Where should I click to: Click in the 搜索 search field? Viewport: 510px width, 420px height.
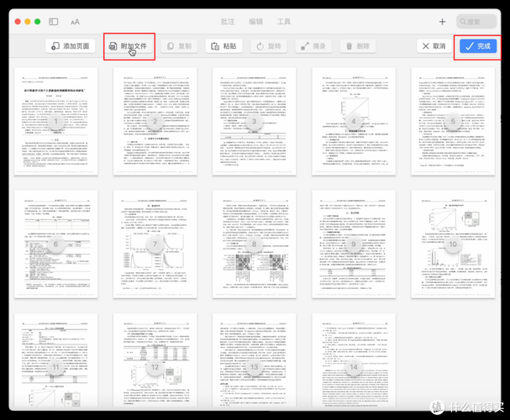(479, 22)
